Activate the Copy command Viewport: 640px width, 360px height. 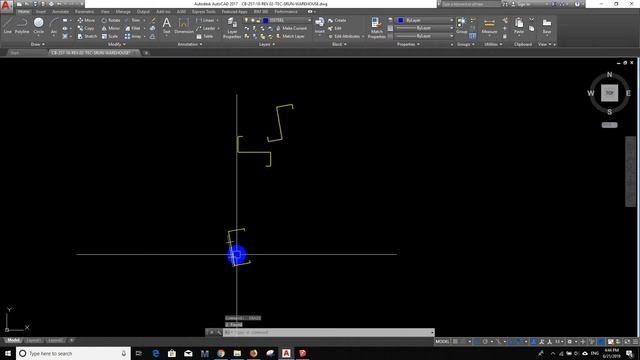point(86,28)
